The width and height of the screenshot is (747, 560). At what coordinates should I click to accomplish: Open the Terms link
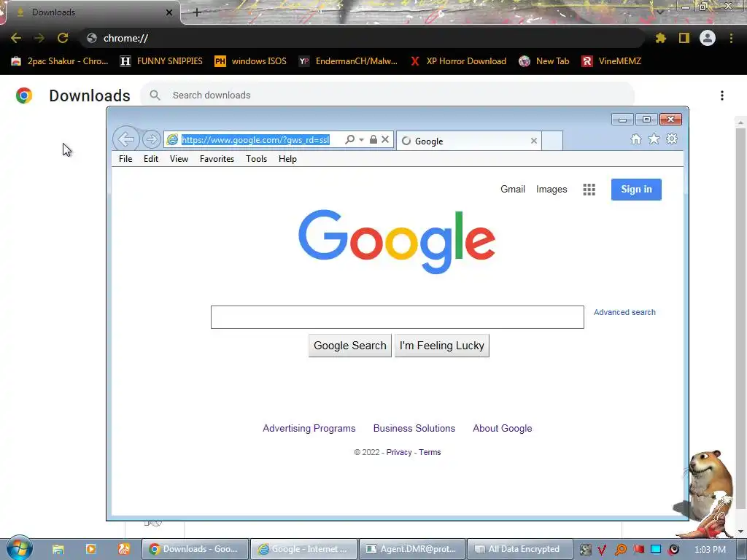[430, 452]
